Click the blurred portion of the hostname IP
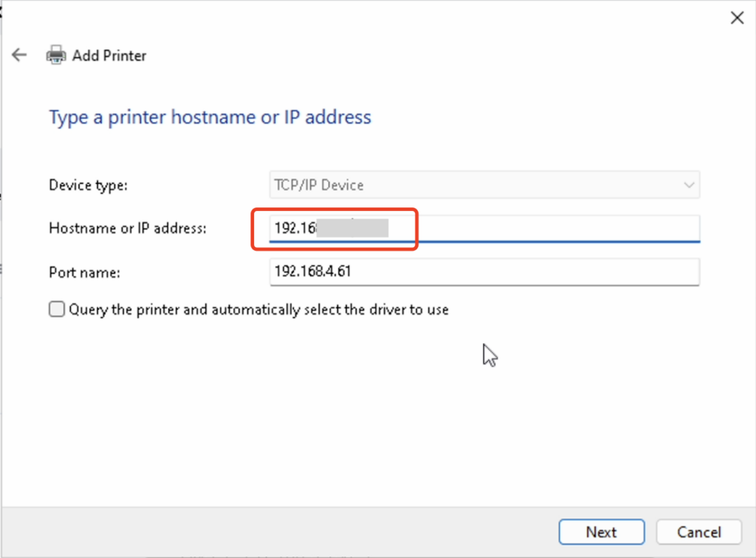The height and width of the screenshot is (558, 756). 353,229
